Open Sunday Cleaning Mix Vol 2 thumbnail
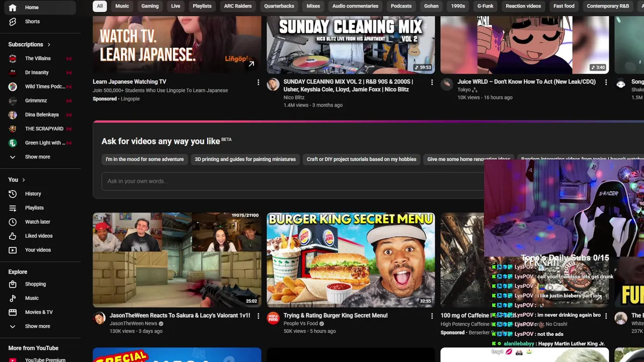 click(351, 45)
